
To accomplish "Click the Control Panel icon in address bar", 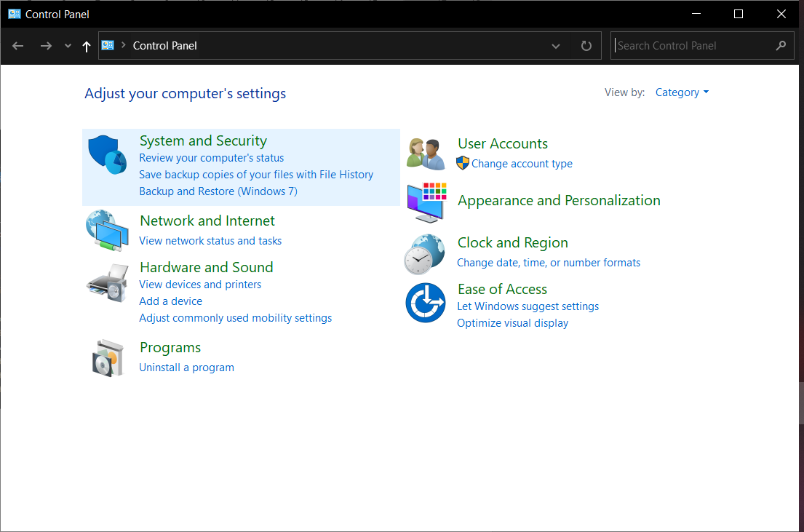I will pos(108,45).
